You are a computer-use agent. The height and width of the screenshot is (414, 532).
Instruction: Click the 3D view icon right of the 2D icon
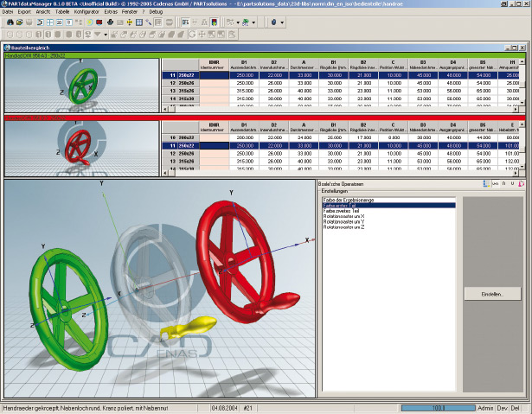69,22
